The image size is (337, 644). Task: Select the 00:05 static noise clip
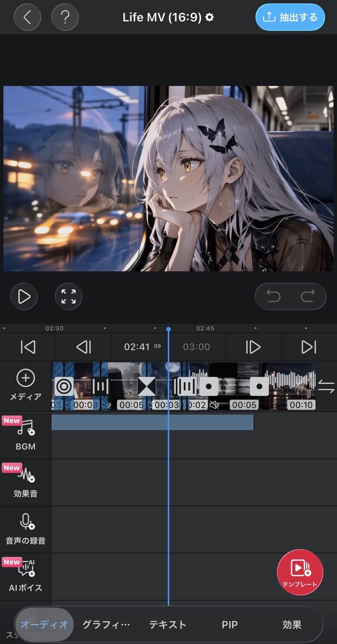click(x=234, y=386)
